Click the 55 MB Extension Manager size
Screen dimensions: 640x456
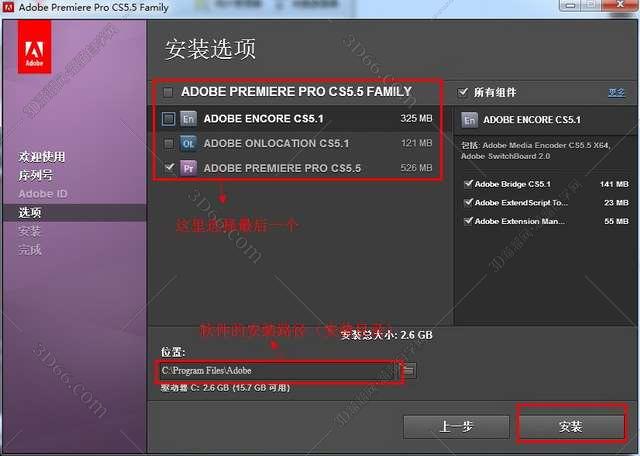(616, 221)
